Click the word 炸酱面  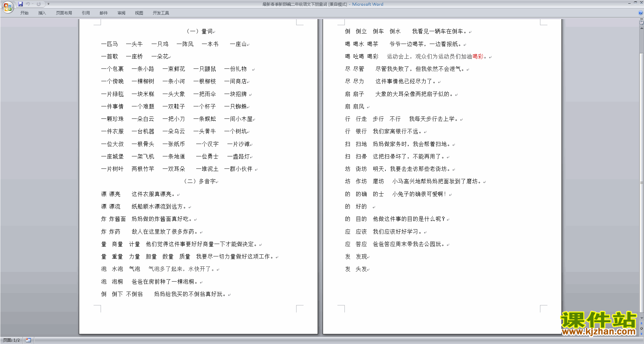[117, 219]
